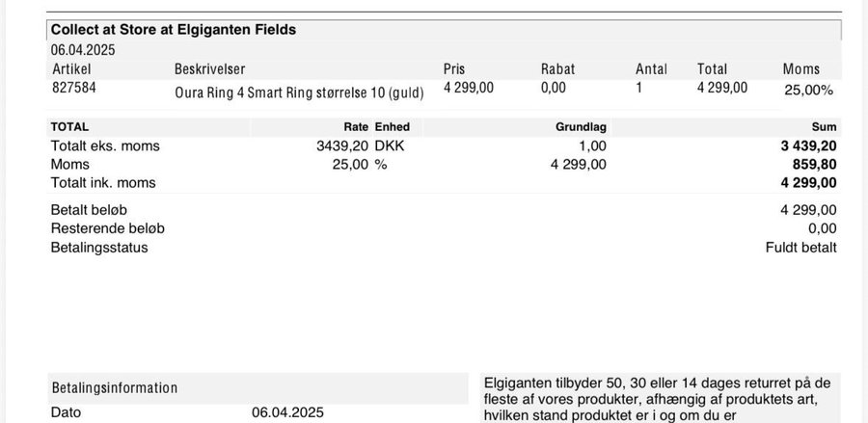Select article number 827584

pos(73,88)
